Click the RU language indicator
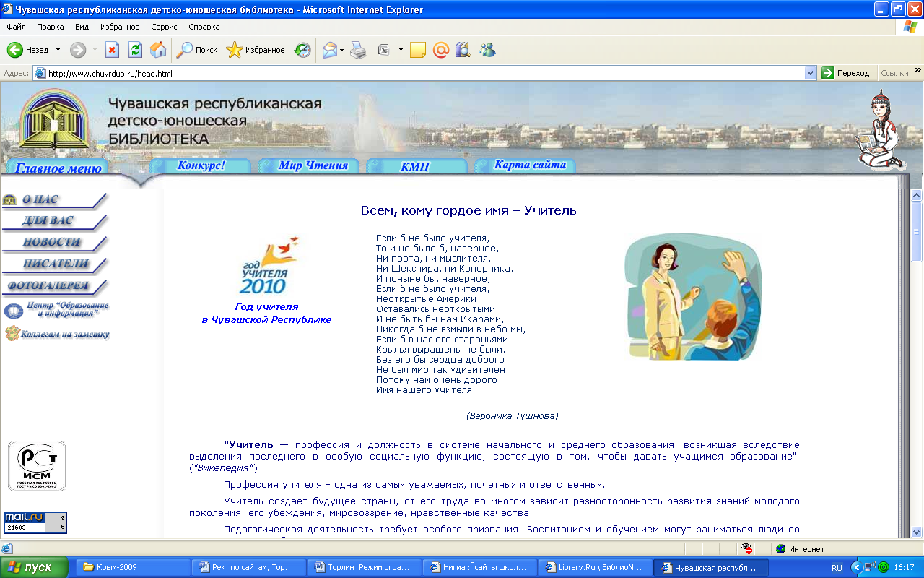The height and width of the screenshot is (578, 924). tap(837, 568)
